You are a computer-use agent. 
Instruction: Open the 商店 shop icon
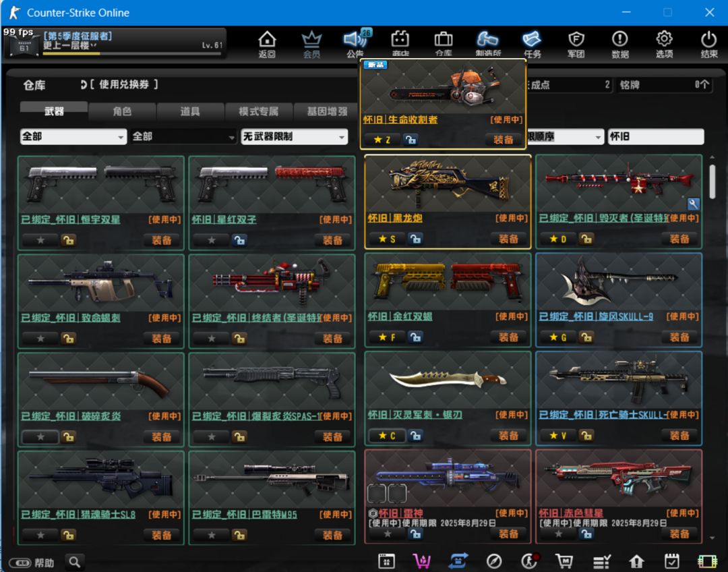pos(400,44)
